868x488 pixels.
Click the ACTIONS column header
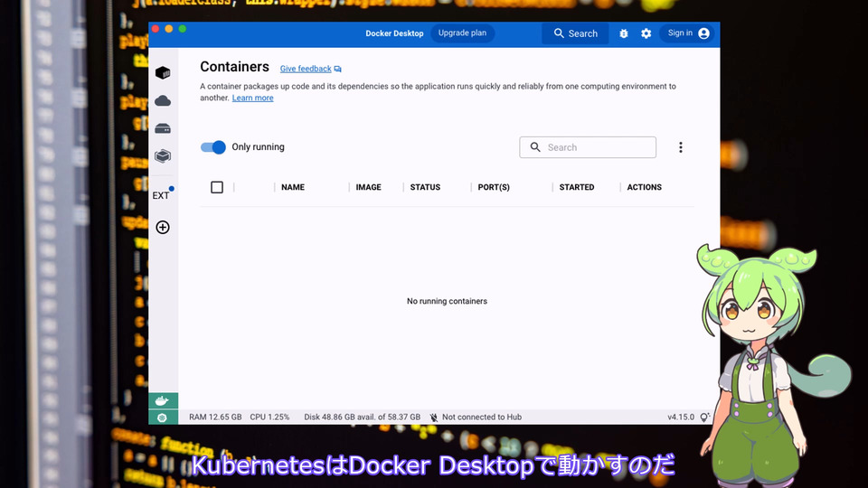645,187
